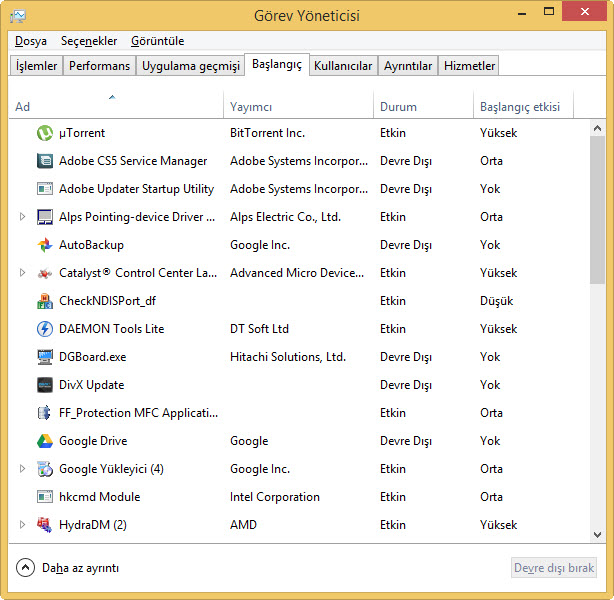
Task: Click the scrollbar down arrow
Action: [597, 535]
